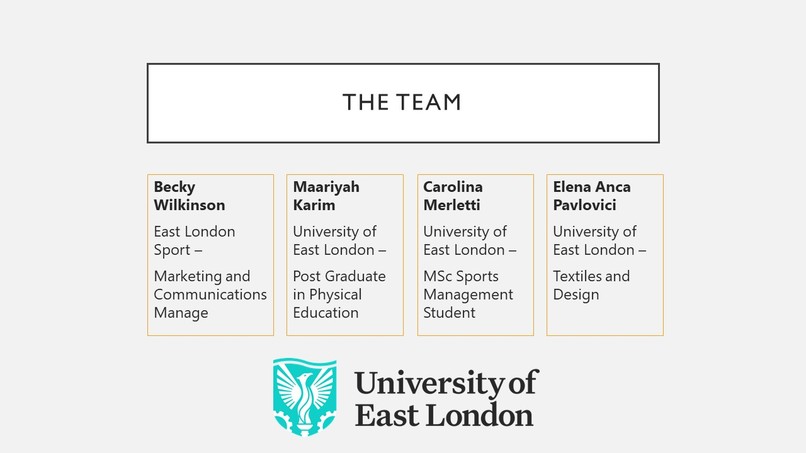Click the Maariyah Karim name heading

tap(326, 196)
